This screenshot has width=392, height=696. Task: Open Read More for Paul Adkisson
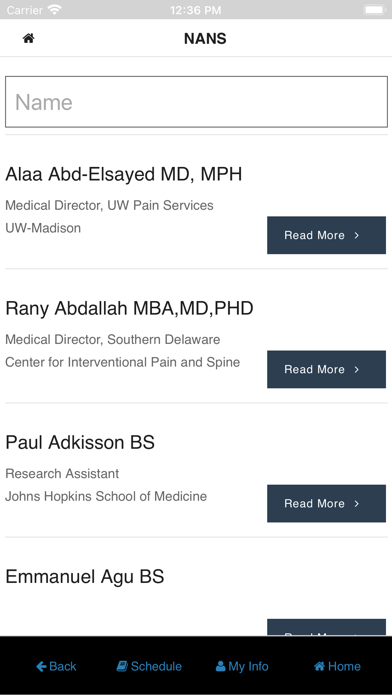point(326,503)
